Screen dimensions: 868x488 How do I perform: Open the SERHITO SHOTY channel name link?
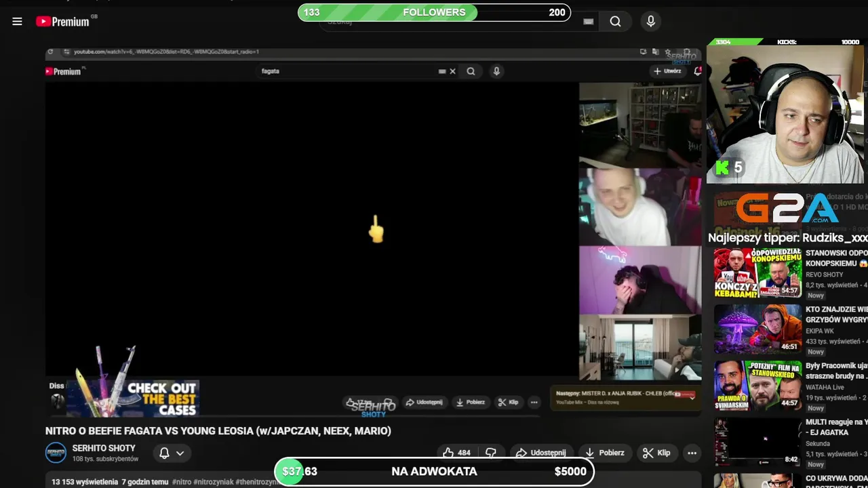(104, 448)
